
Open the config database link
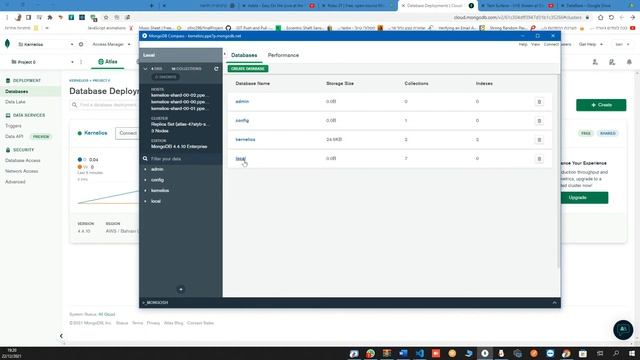click(x=242, y=120)
